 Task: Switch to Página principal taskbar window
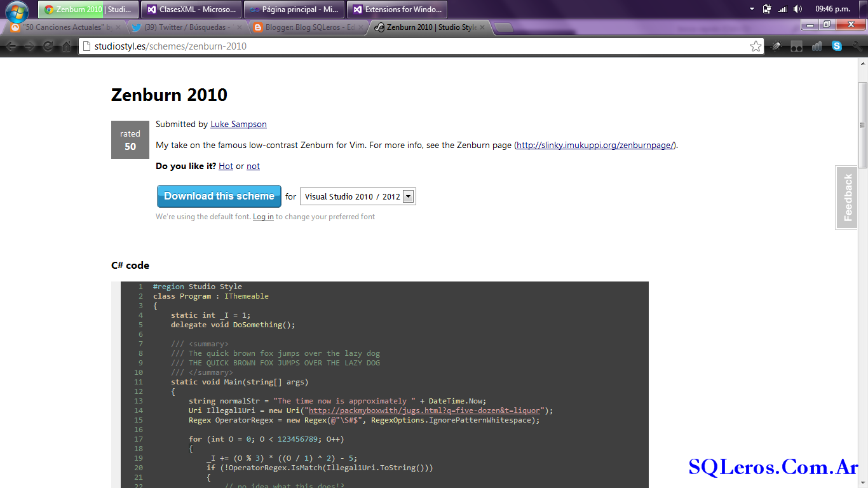click(x=294, y=10)
